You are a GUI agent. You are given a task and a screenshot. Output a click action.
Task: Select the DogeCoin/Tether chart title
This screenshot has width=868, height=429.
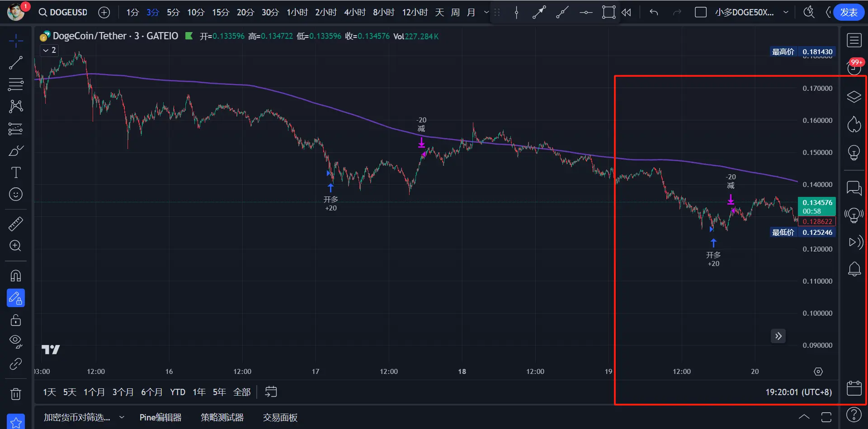[115, 36]
